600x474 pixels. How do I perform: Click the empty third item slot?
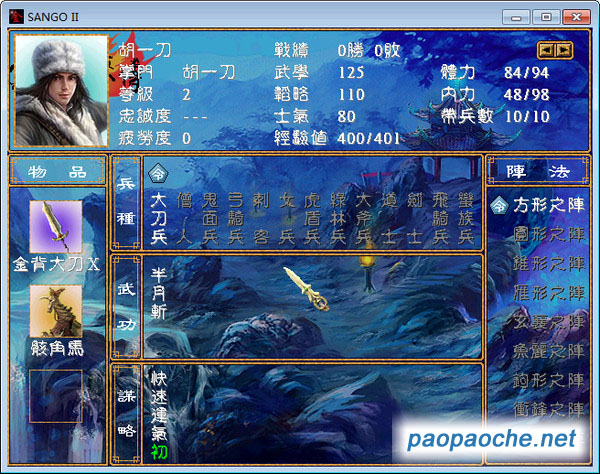(56, 396)
